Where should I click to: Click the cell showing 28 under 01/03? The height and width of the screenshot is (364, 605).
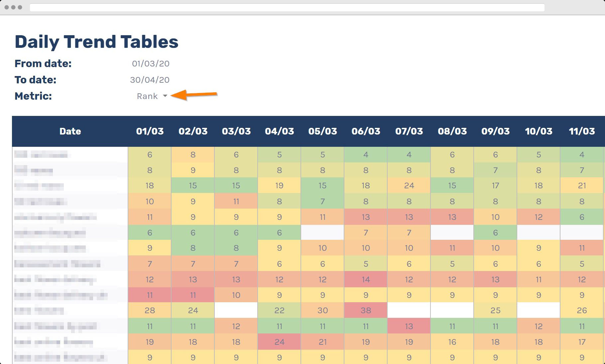(150, 310)
